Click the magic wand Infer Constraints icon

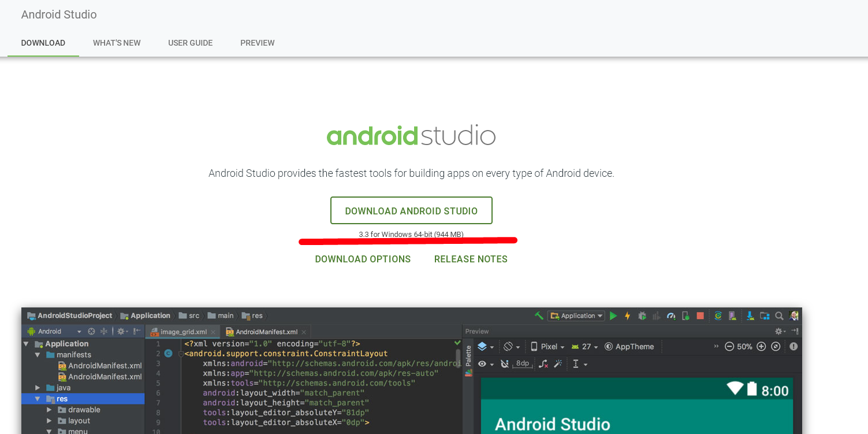point(558,363)
